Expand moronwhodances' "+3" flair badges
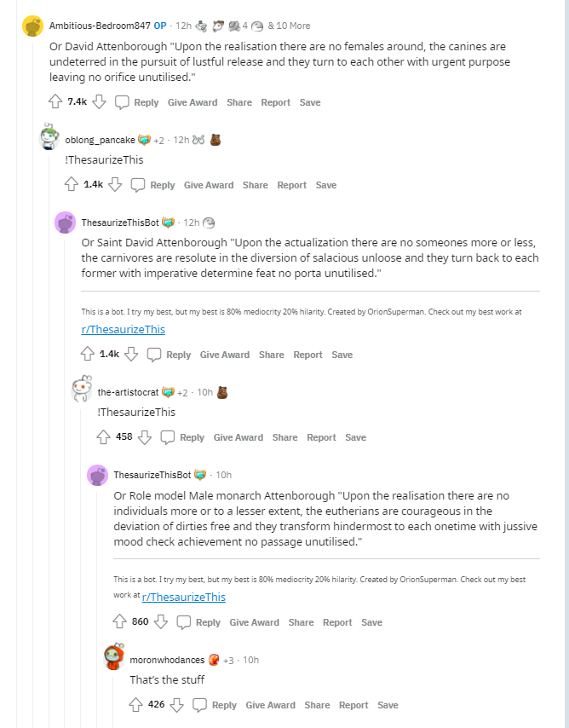Image resolution: width=569 pixels, height=728 pixels. coord(228,660)
